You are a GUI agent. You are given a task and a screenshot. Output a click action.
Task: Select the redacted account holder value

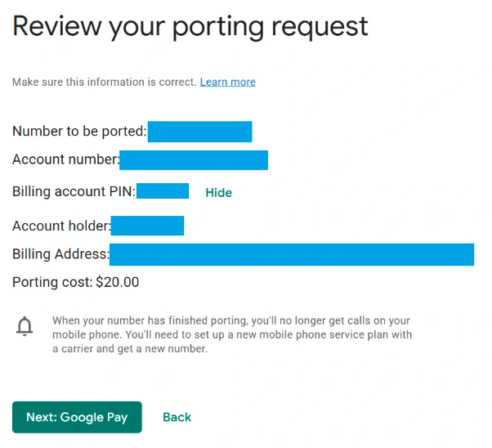point(147,226)
